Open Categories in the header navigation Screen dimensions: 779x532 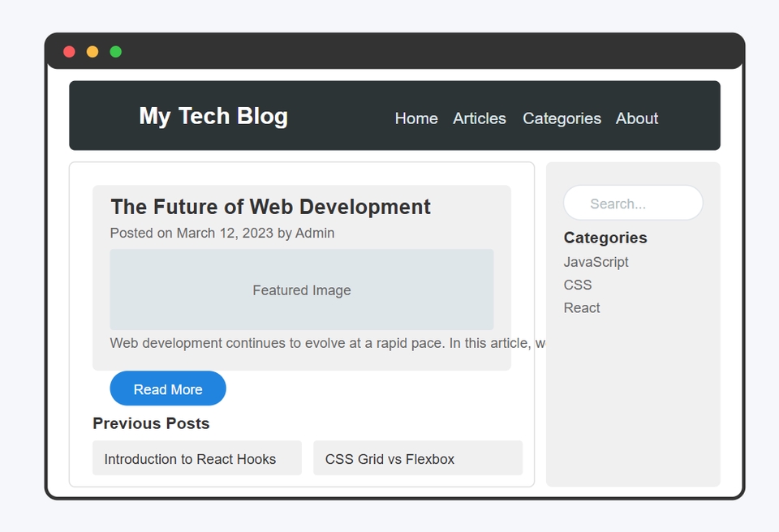[562, 118]
